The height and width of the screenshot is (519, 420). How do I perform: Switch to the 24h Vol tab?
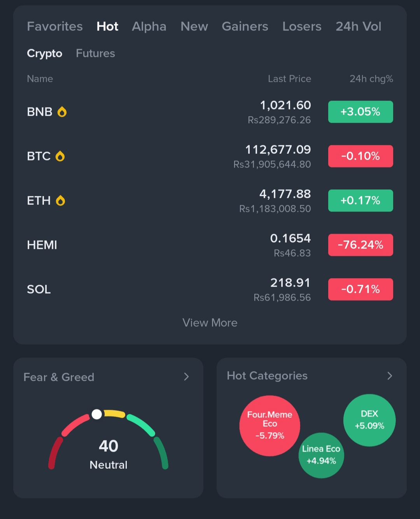(358, 26)
